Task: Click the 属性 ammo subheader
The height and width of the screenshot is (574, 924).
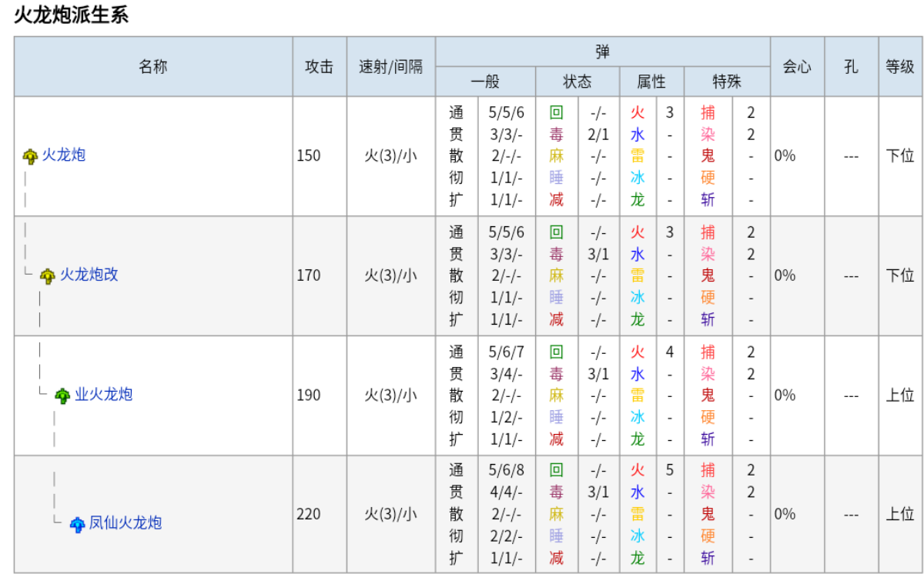Action: [x=651, y=82]
